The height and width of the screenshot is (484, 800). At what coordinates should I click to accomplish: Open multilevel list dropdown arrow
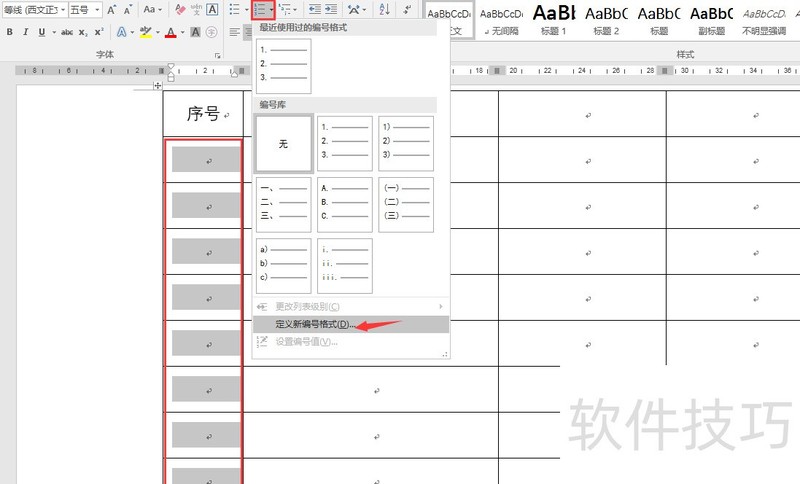point(295,9)
